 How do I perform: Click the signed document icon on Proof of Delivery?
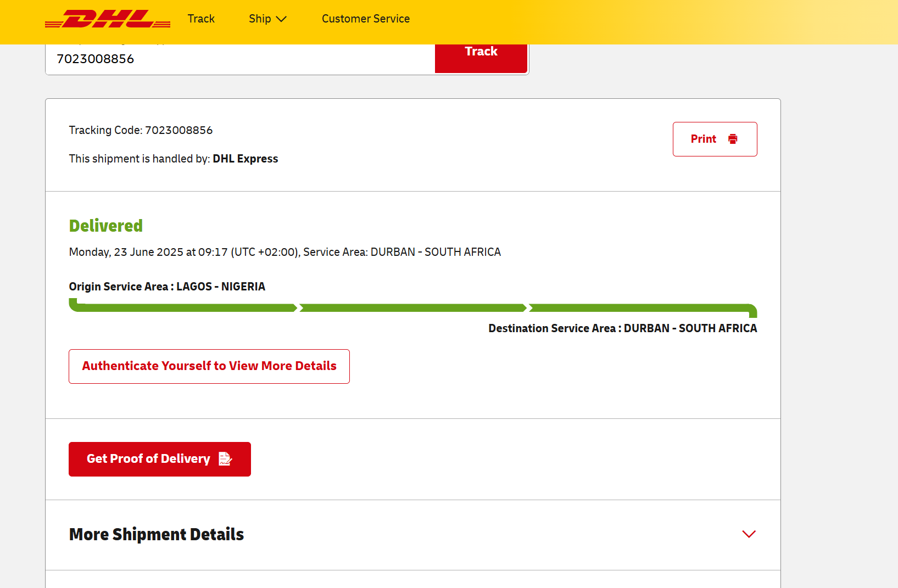pyautogui.click(x=225, y=459)
